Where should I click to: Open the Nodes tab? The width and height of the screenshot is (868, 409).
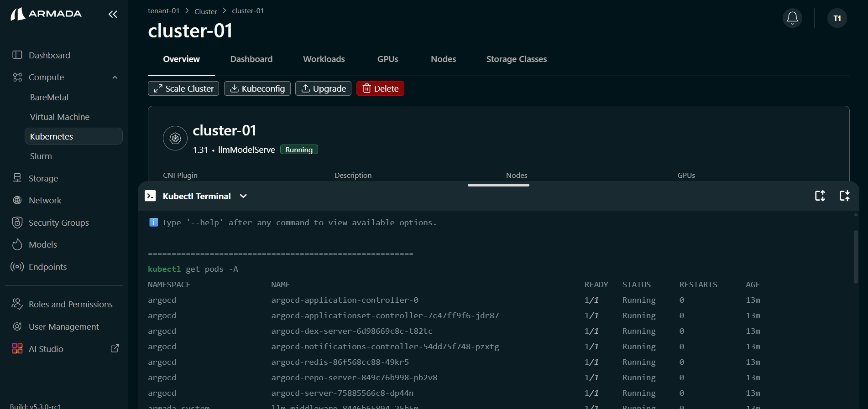[x=444, y=59]
